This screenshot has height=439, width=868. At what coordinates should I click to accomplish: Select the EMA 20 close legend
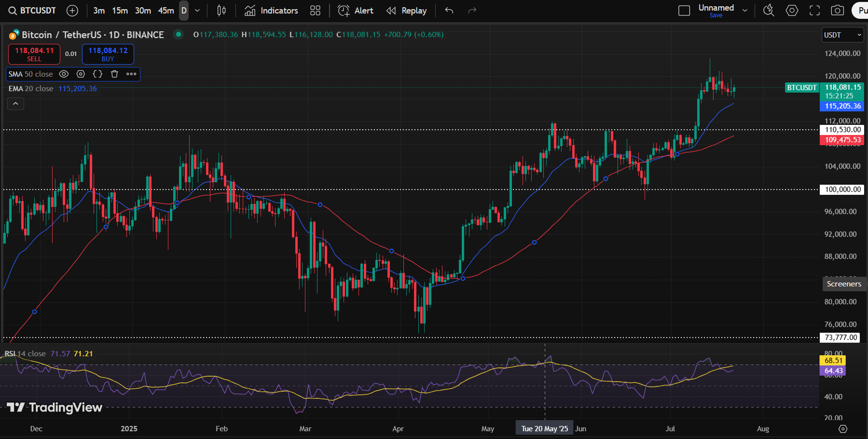(31, 88)
